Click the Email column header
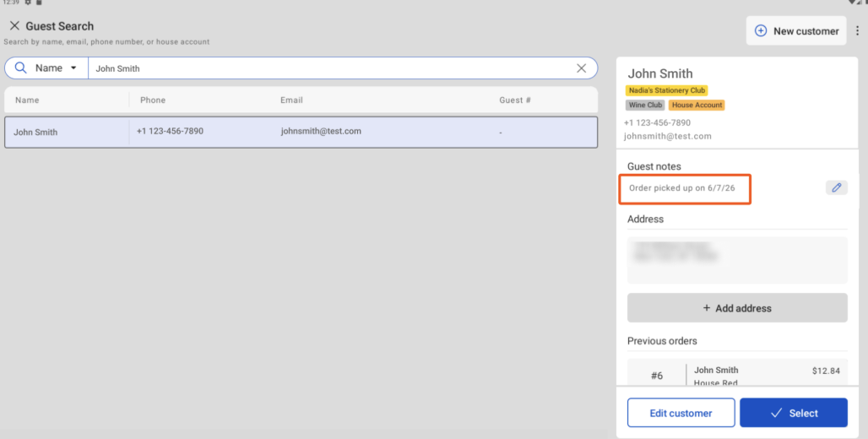 [x=292, y=100]
